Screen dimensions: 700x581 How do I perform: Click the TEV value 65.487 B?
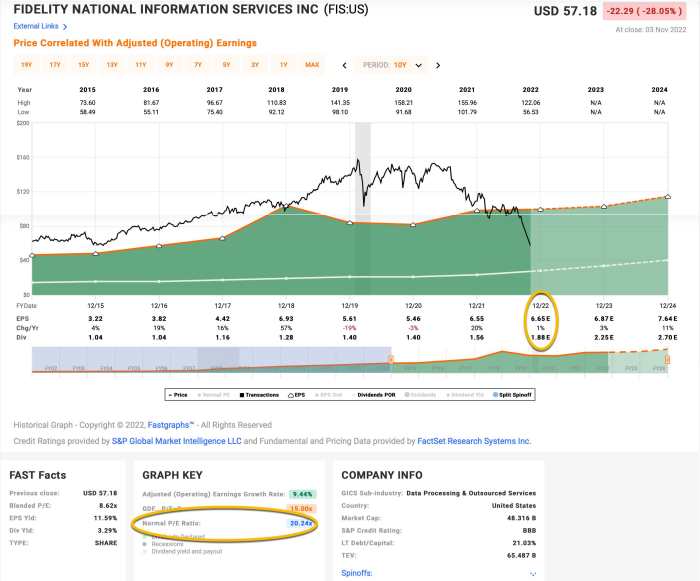coord(521,556)
